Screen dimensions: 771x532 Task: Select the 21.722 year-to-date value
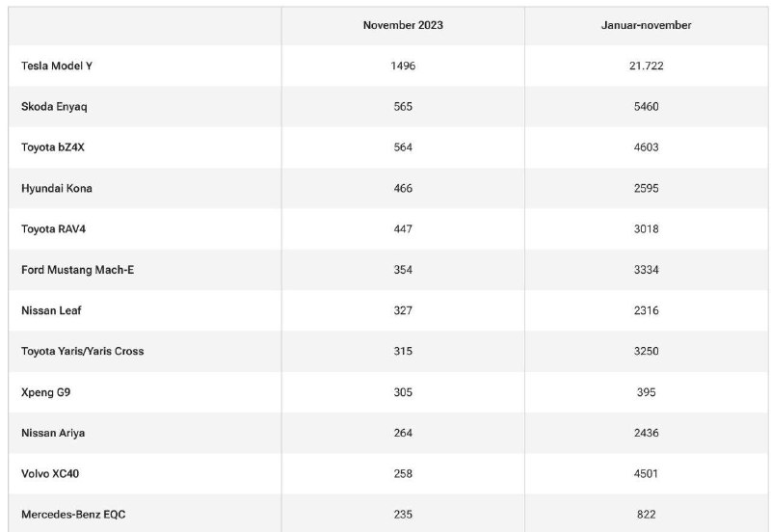pos(646,66)
